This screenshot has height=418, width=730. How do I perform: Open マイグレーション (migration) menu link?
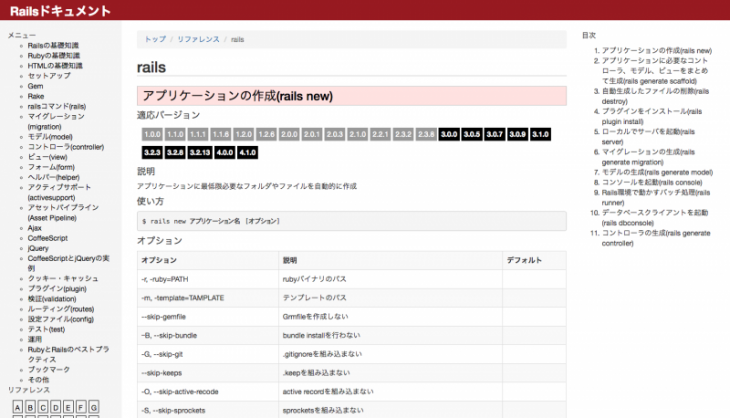tap(56, 121)
